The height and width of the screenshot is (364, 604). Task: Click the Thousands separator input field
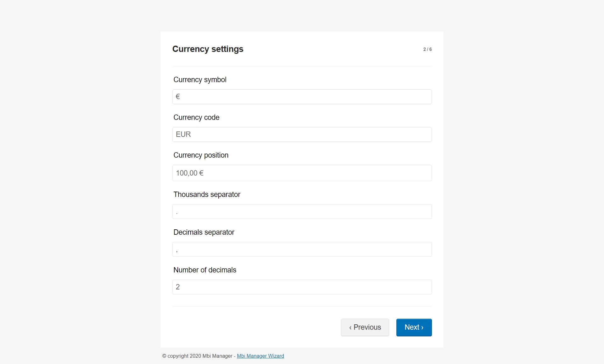302,211
